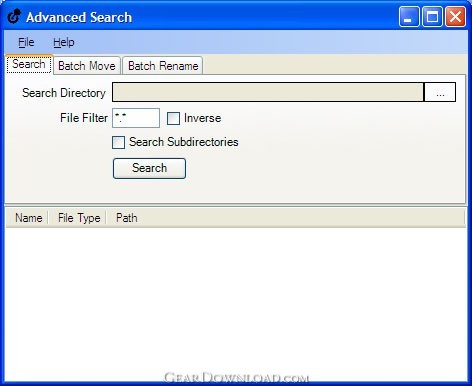Toggle the Search Subdirectories checkbox
Image resolution: width=472 pixels, height=386 pixels.
(118, 142)
